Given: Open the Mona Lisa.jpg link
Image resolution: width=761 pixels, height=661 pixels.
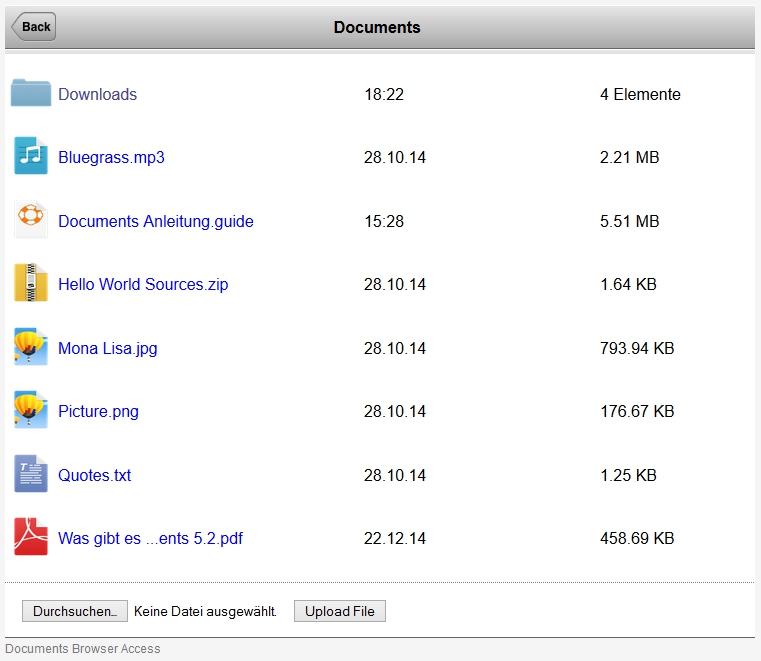Looking at the screenshot, I should (107, 349).
